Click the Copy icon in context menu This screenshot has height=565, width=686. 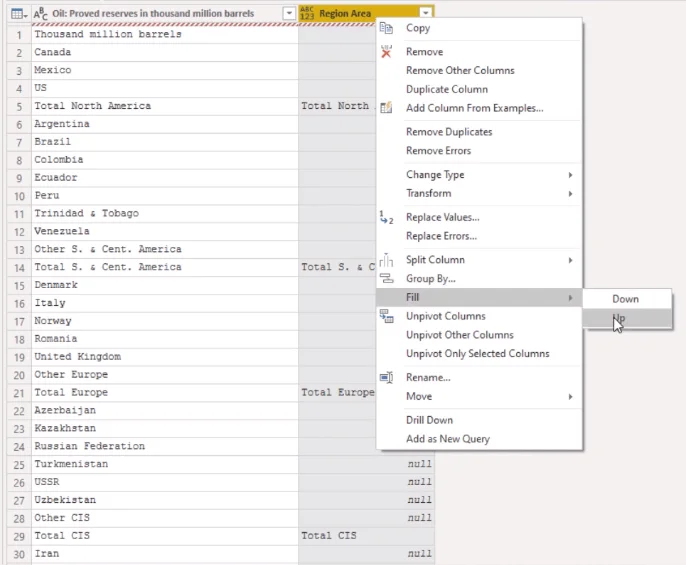pyautogui.click(x=386, y=28)
